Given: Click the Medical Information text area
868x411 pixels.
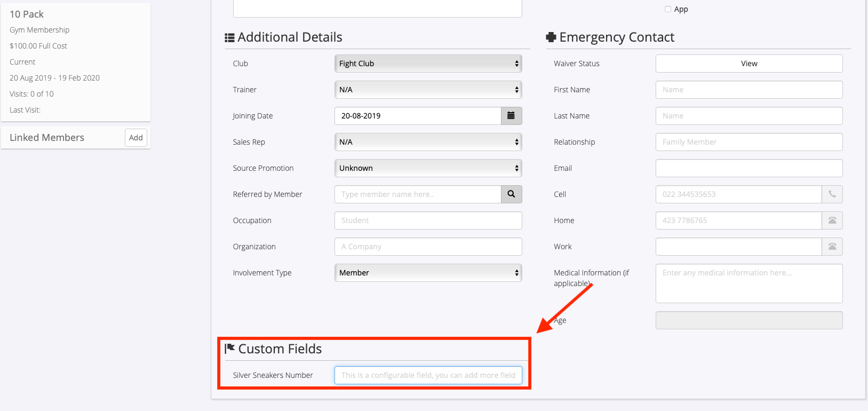Looking at the screenshot, I should (749, 283).
